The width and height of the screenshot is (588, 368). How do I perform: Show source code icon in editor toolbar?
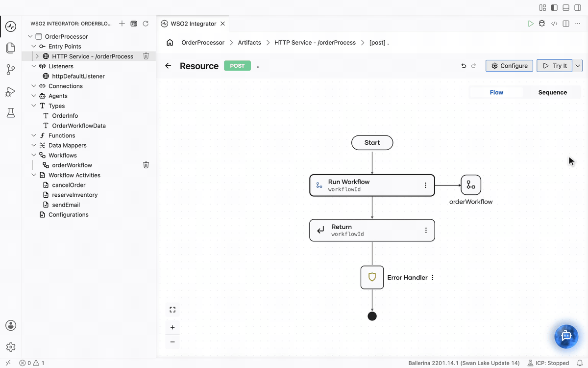554,24
